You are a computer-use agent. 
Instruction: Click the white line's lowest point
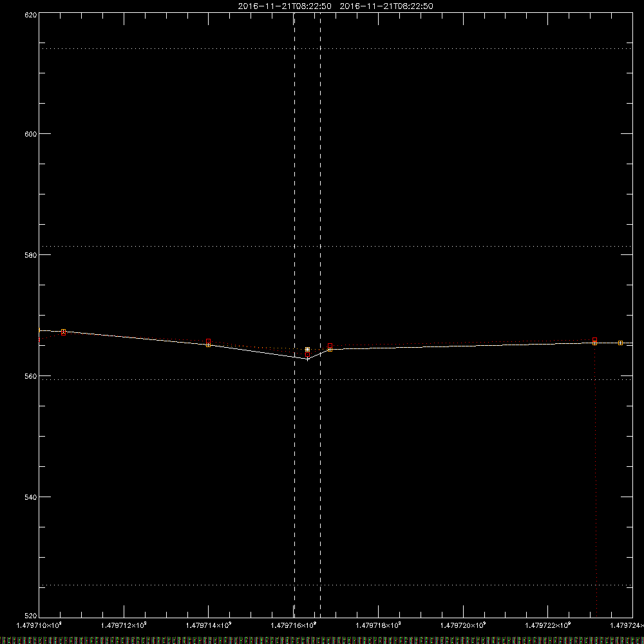[x=308, y=359]
